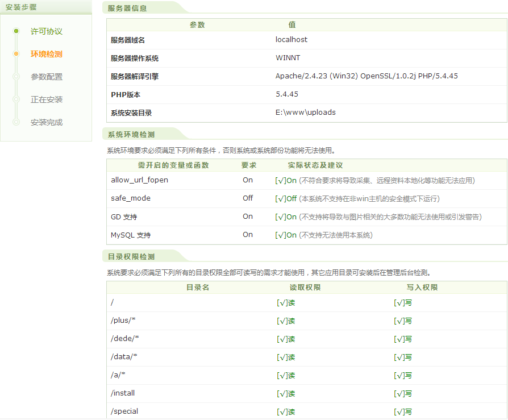Click the [√]On status for GD 支持
The width and height of the screenshot is (508, 420).
[x=286, y=217]
